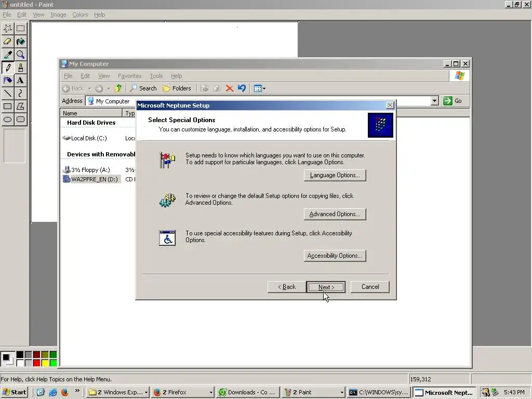Viewport: 532px width, 399px height.
Task: Select the Free-Form Select tool in Paint
Action: pos(8,29)
